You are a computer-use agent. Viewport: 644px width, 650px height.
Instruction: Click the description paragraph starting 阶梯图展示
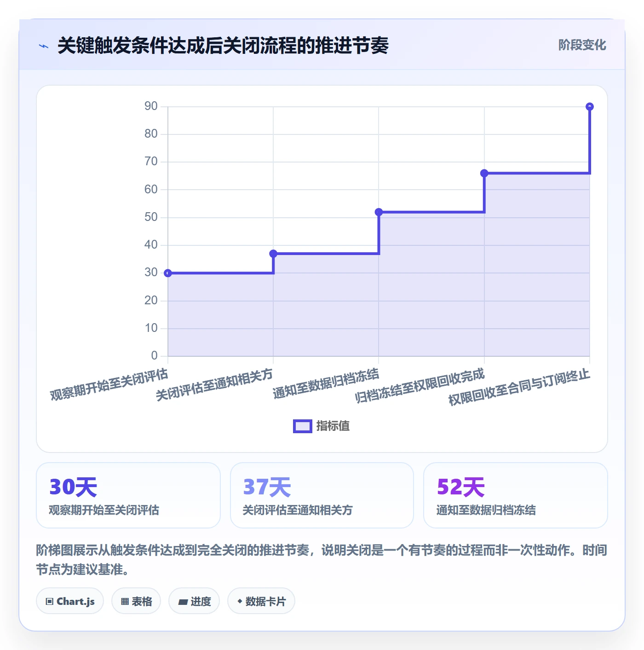pyautogui.click(x=322, y=560)
